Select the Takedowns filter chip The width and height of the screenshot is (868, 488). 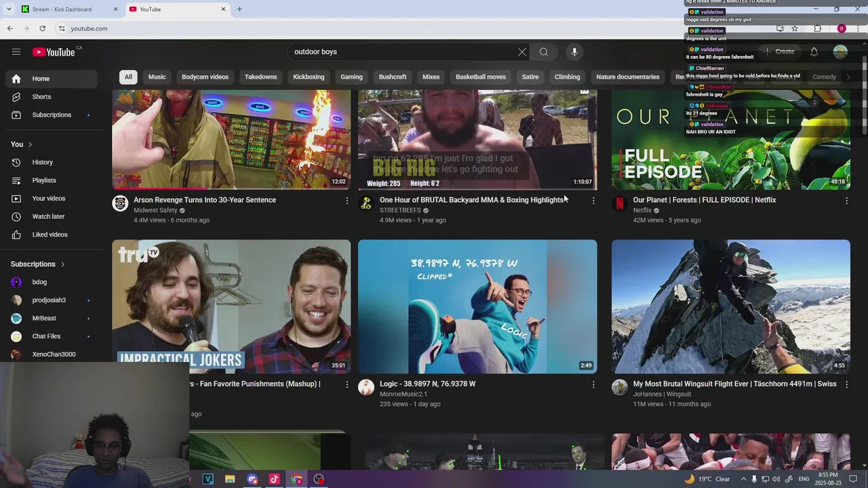tap(260, 77)
